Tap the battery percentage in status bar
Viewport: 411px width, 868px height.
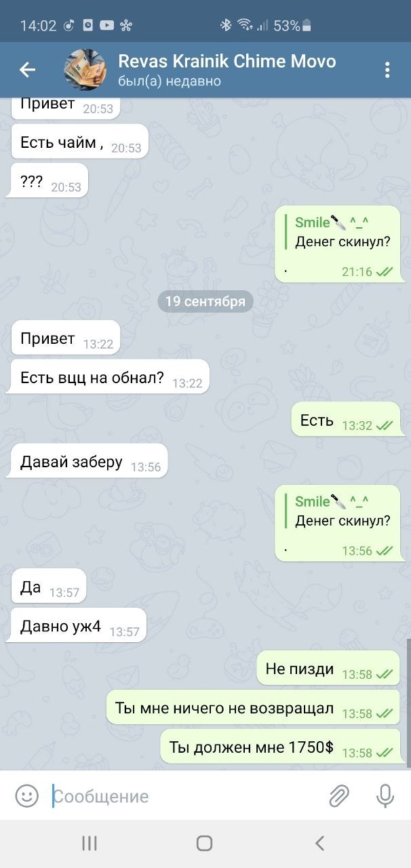pos(286,26)
